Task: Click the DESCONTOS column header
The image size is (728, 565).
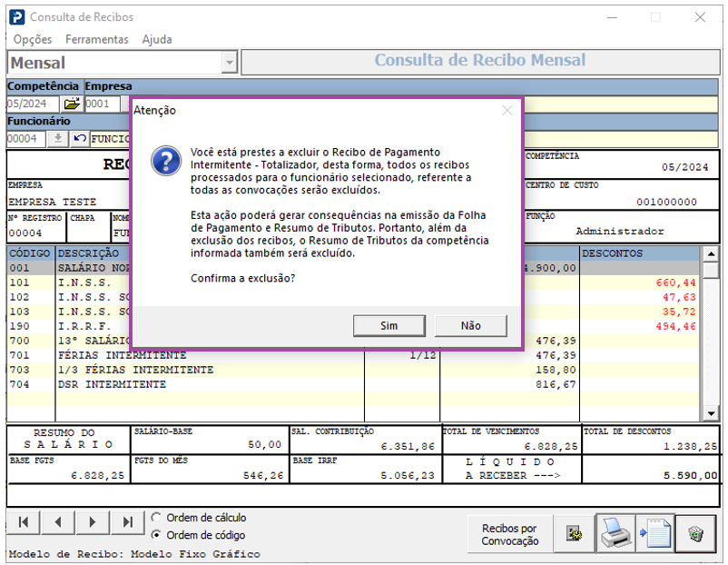Action: (640, 253)
